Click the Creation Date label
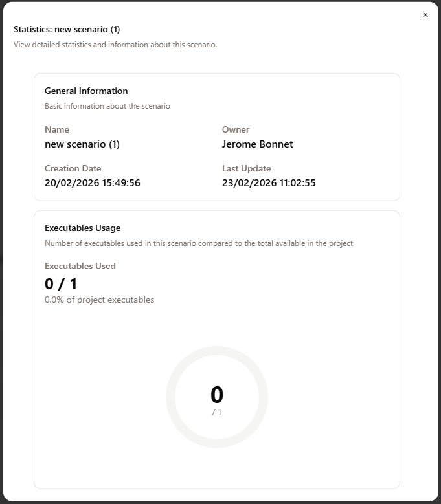This screenshot has height=504, width=441. click(73, 168)
